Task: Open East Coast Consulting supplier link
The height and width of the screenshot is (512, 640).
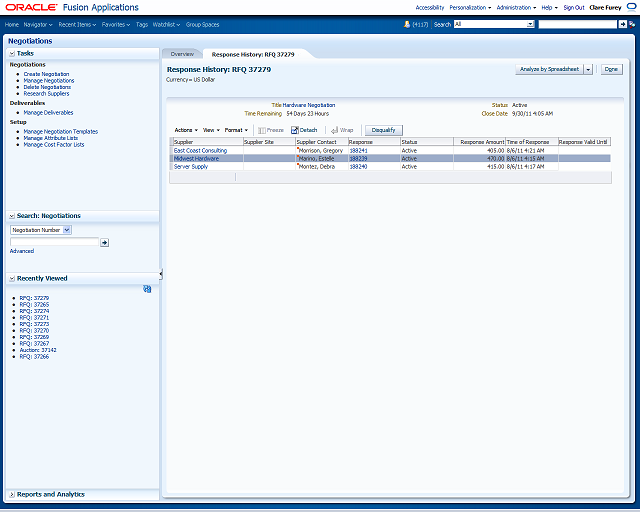Action: [200, 151]
